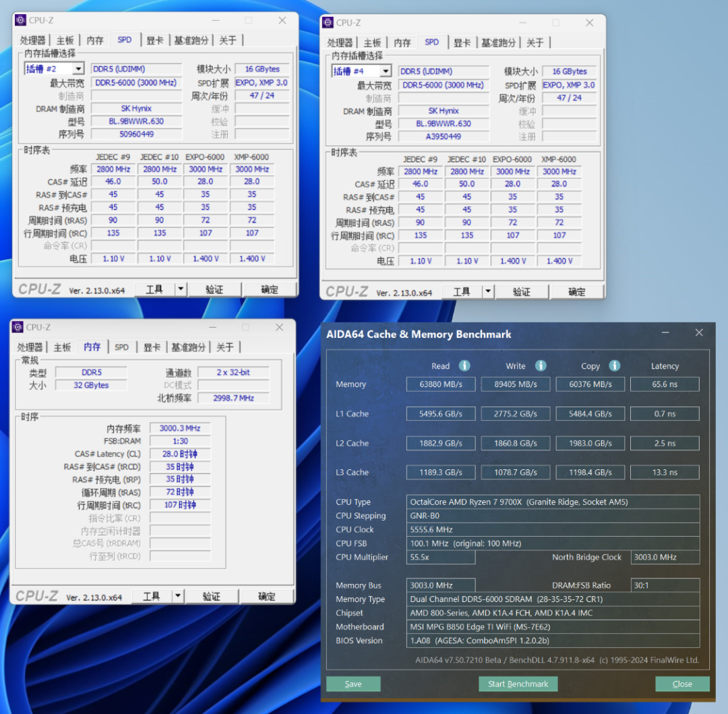
Task: Open 基准跑分 tab in slot #4 window
Action: point(498,42)
